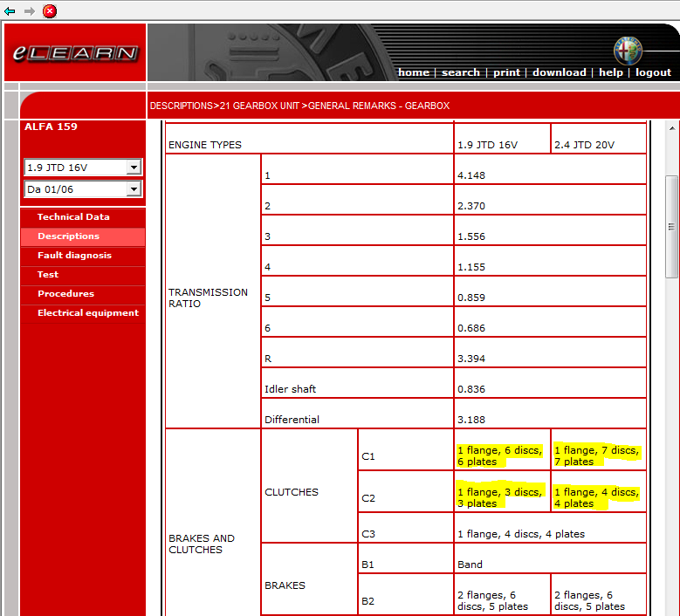This screenshot has height=616, width=680.
Task: Click the logout link
Action: (x=653, y=72)
